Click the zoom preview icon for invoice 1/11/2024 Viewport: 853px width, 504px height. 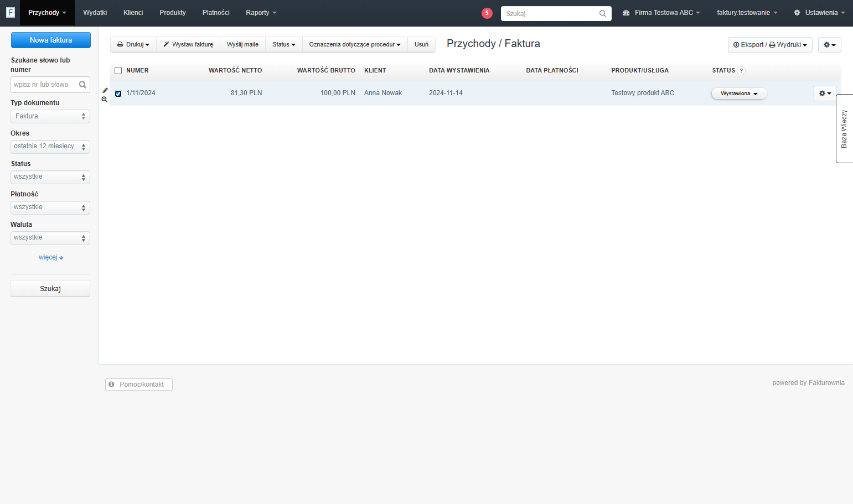(x=105, y=100)
